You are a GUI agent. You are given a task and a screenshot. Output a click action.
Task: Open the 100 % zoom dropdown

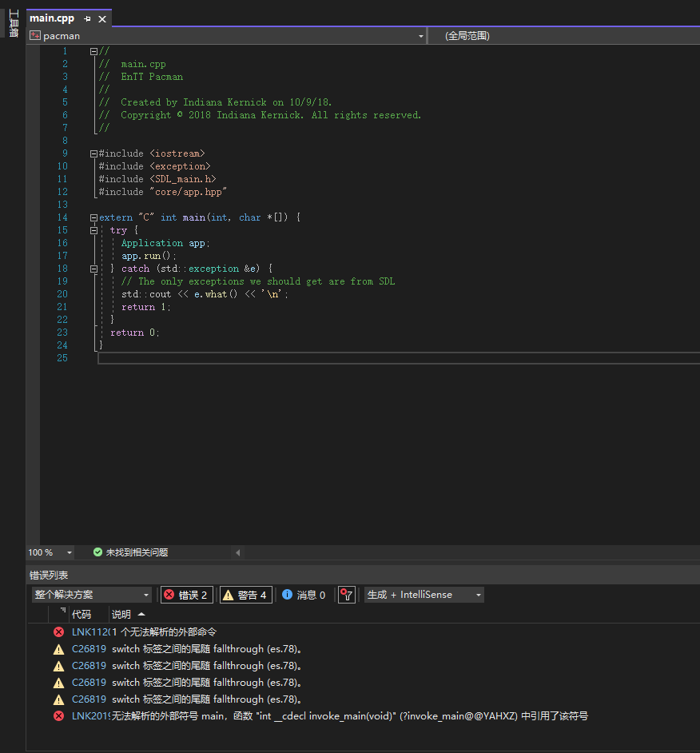[70, 552]
